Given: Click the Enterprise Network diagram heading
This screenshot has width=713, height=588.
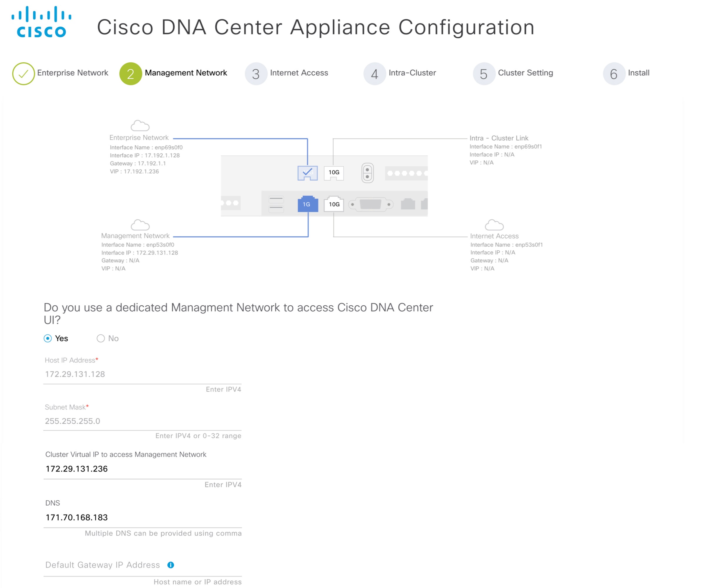Looking at the screenshot, I should 139,138.
